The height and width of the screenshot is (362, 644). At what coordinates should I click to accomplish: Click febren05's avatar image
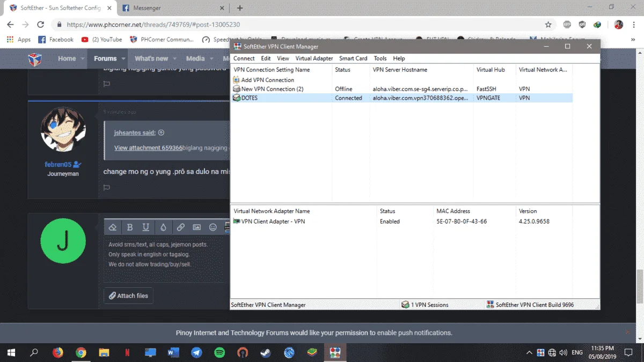pyautogui.click(x=63, y=130)
